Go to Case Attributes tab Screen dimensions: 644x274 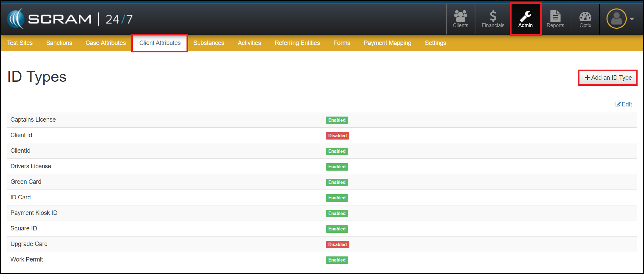(105, 43)
